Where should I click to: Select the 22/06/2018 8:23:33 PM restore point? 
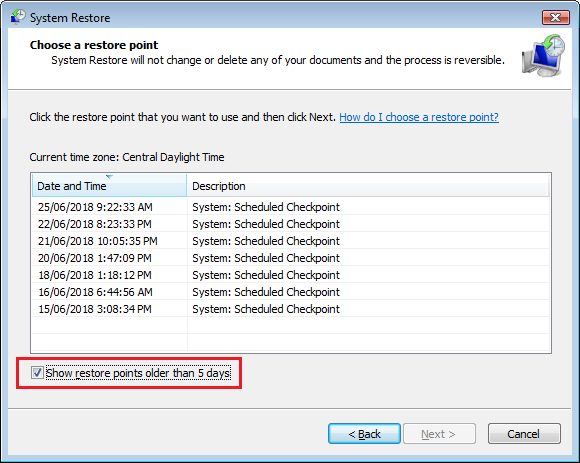291,224
